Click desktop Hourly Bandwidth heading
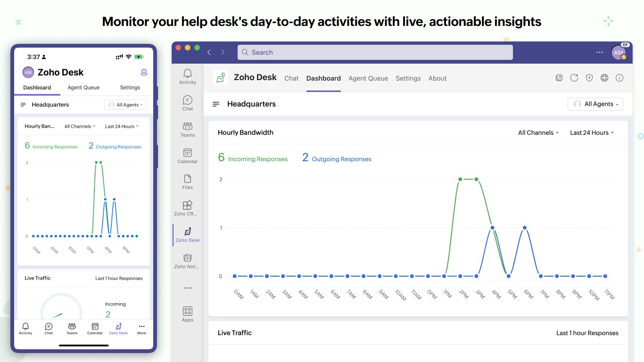This screenshot has height=362, width=644. click(x=246, y=132)
